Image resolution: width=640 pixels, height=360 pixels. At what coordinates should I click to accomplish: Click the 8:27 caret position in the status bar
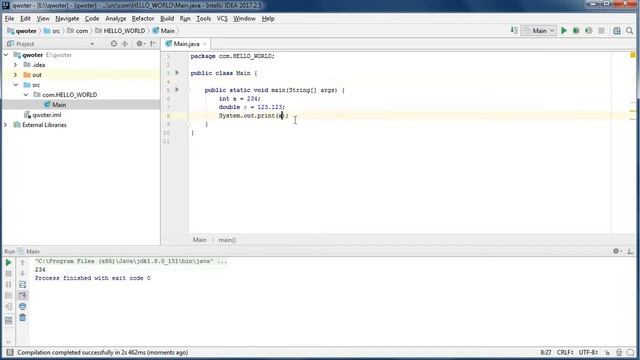546,352
